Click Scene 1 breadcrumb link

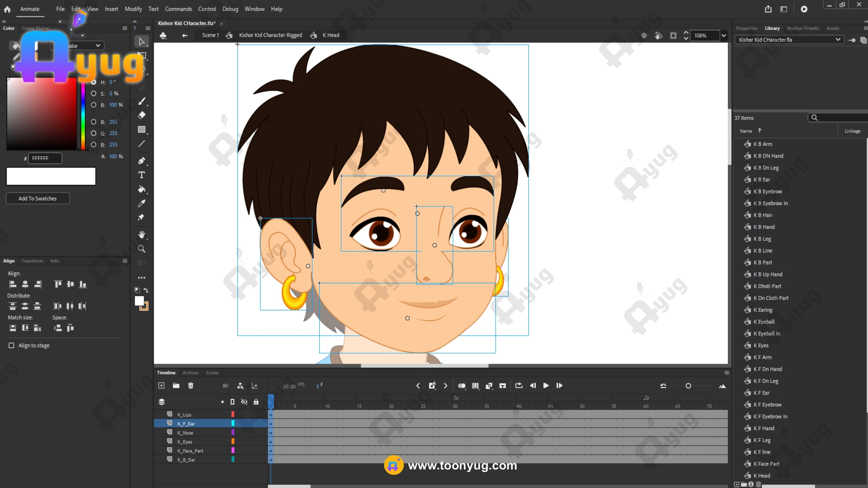pyautogui.click(x=210, y=35)
